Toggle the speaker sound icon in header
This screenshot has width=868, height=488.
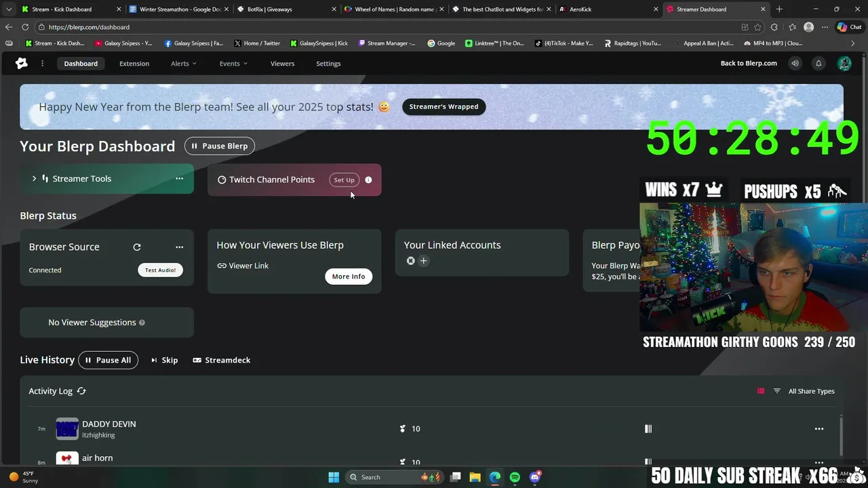[x=795, y=63]
